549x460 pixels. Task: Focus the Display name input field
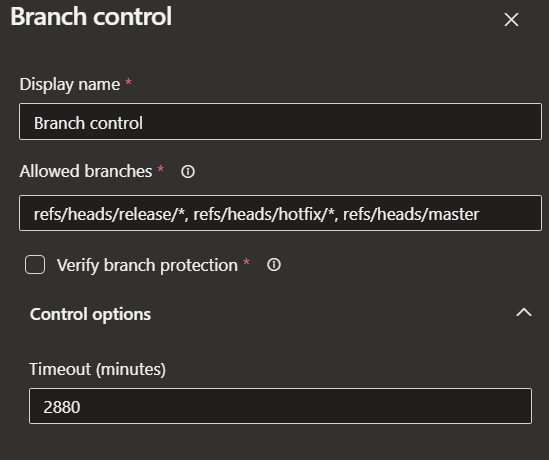[280, 121]
